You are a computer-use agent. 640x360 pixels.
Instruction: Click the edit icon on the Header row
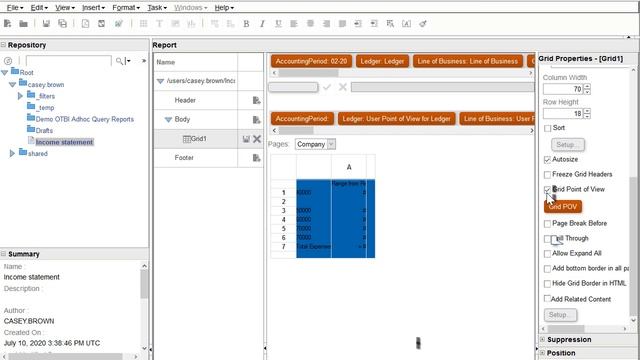(256, 100)
